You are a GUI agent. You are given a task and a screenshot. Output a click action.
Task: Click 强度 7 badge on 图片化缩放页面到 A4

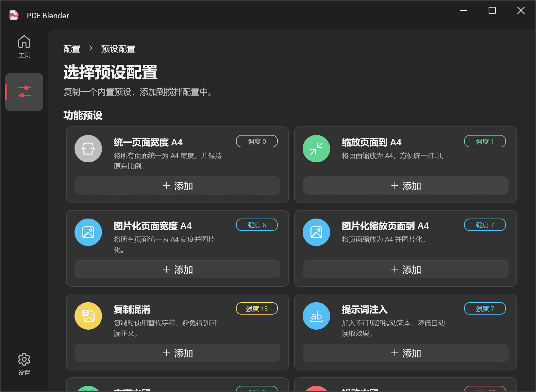pos(485,225)
